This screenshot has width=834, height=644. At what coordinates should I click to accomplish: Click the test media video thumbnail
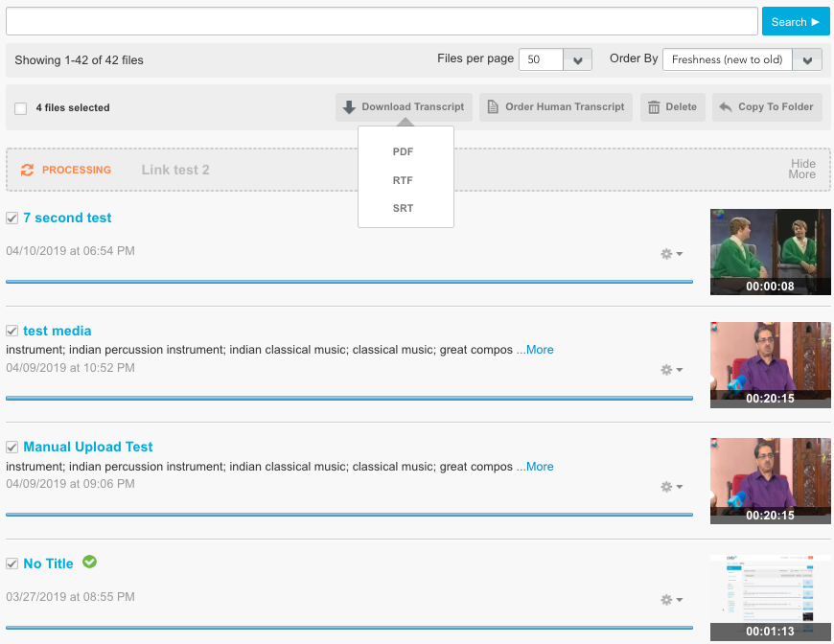click(x=770, y=365)
